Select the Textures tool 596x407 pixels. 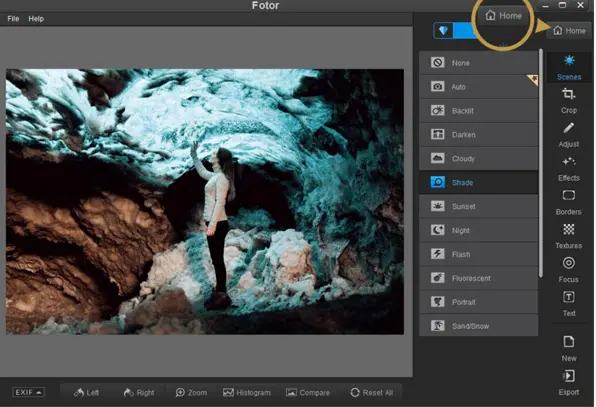(569, 236)
